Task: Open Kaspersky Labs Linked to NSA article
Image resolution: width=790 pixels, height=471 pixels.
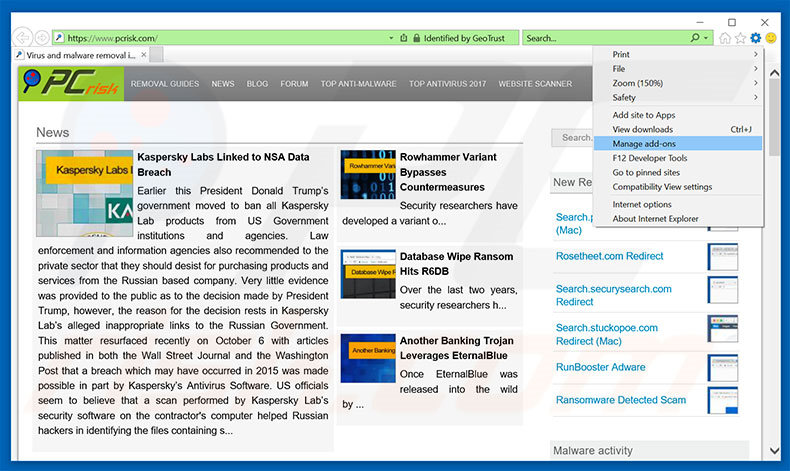Action: pyautogui.click(x=223, y=165)
